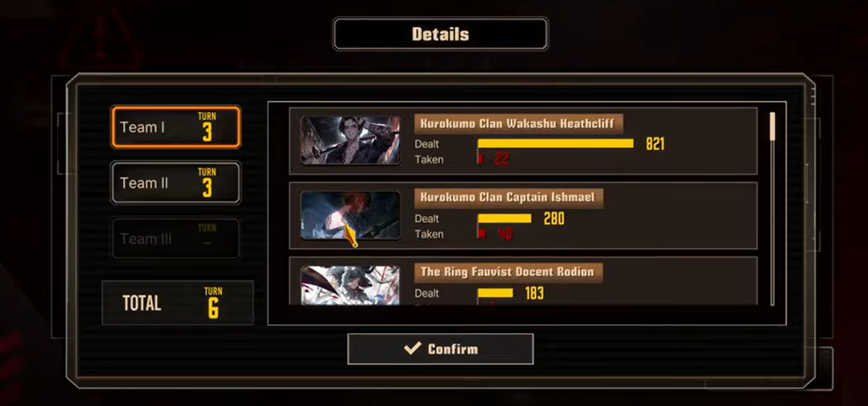Viewport: 868px width, 406px height.
Task: Click Heathcliff's red Taken damage indicator
Action: (x=480, y=159)
